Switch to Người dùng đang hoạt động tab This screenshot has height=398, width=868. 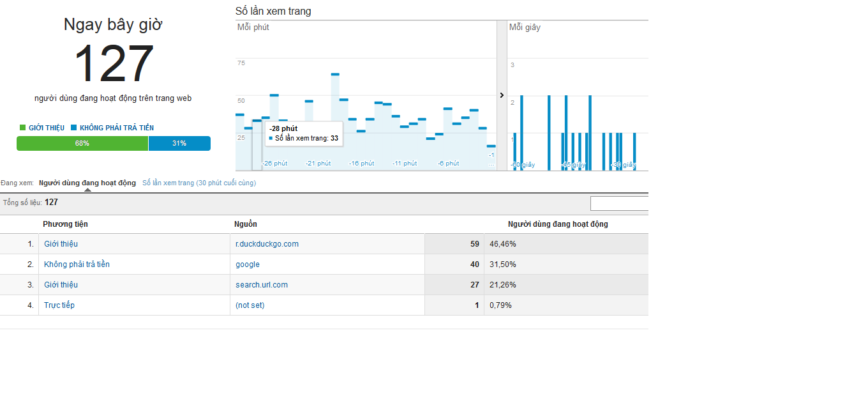click(87, 183)
